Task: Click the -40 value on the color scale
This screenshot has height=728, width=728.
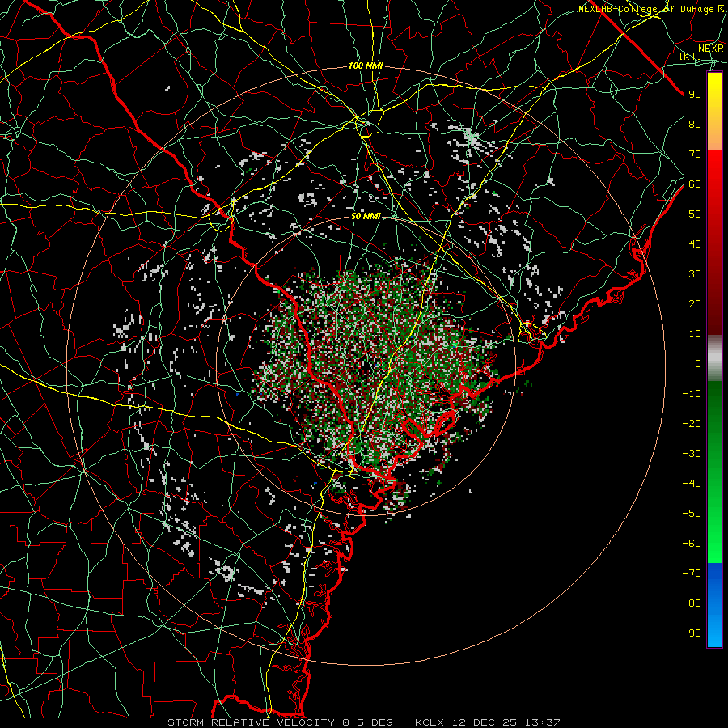Action: point(692,484)
